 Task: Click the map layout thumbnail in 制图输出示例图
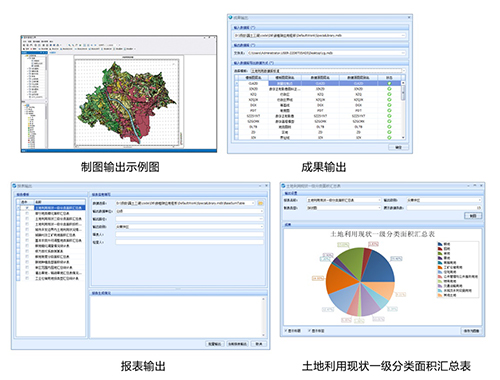pyautogui.click(x=119, y=94)
